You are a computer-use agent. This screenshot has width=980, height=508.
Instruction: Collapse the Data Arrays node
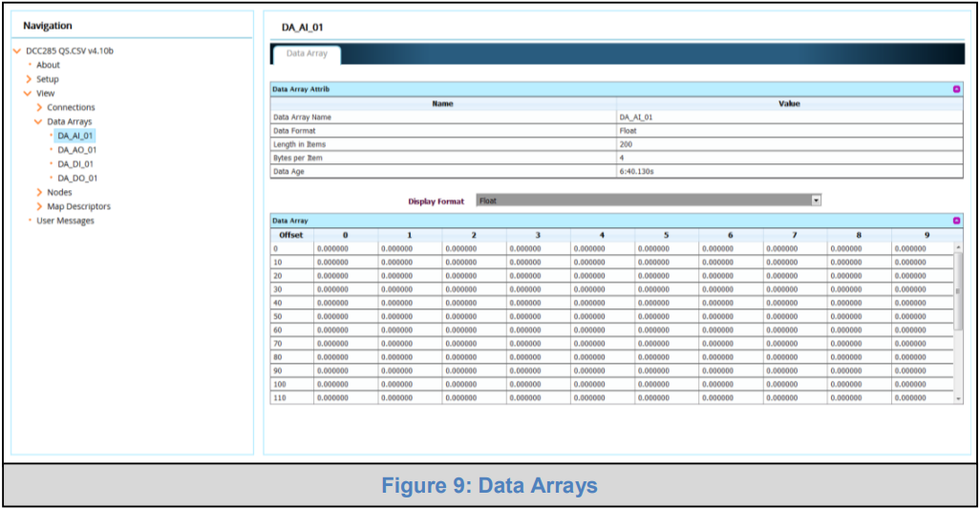click(x=38, y=122)
